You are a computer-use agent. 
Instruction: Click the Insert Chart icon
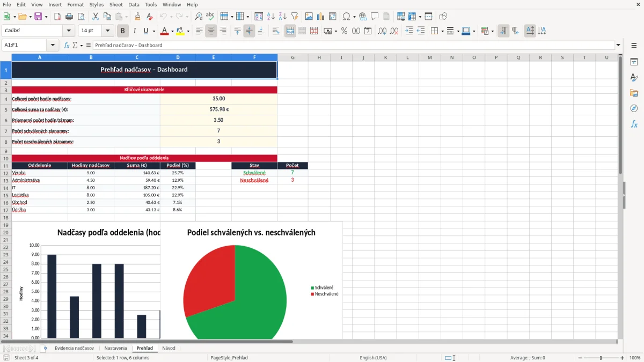(321, 17)
